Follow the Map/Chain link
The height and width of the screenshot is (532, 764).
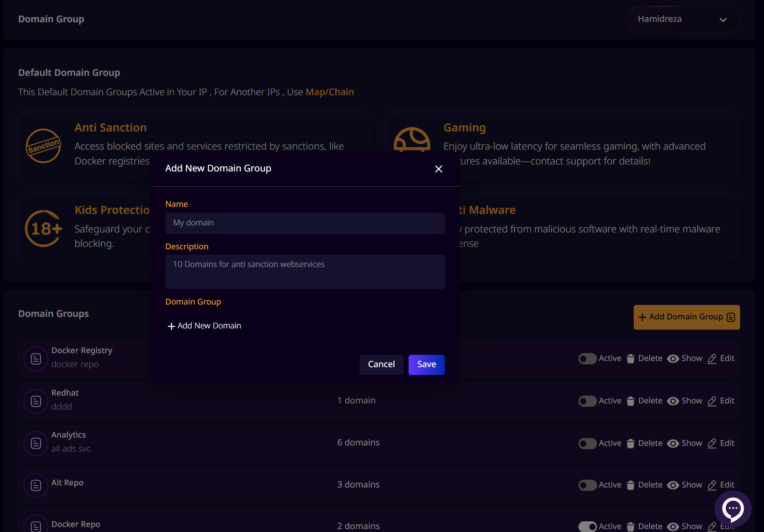[x=329, y=92]
